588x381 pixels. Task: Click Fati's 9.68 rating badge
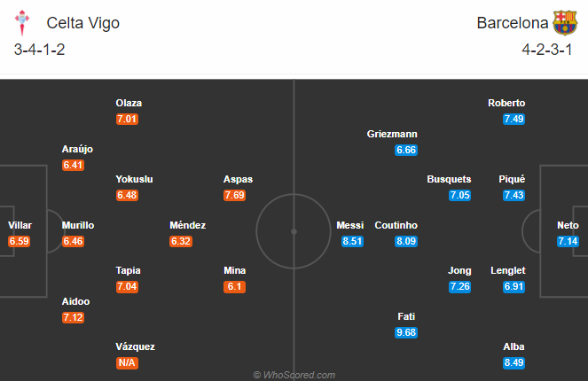click(406, 332)
